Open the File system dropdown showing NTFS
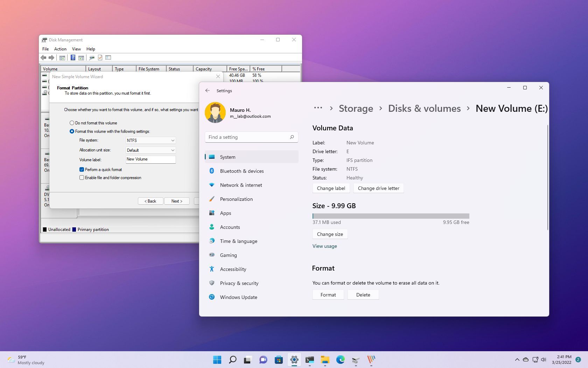Viewport: 588px width, 368px height. click(150, 140)
